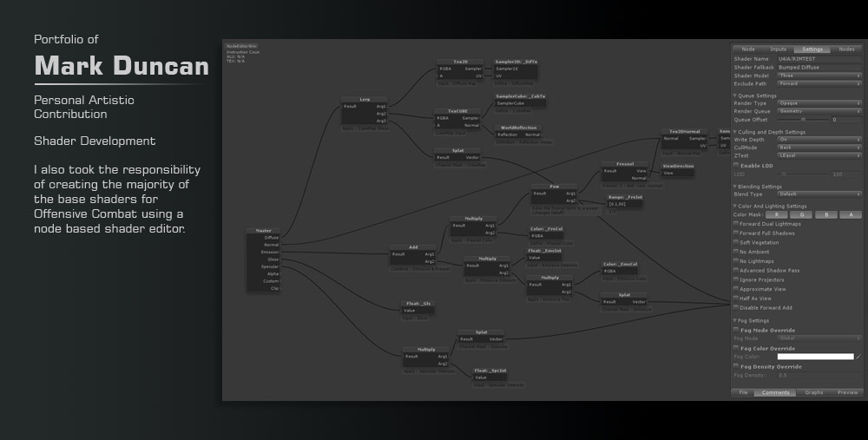The width and height of the screenshot is (868, 440).
Task: Click the white Fog Color swatch
Action: click(x=815, y=357)
